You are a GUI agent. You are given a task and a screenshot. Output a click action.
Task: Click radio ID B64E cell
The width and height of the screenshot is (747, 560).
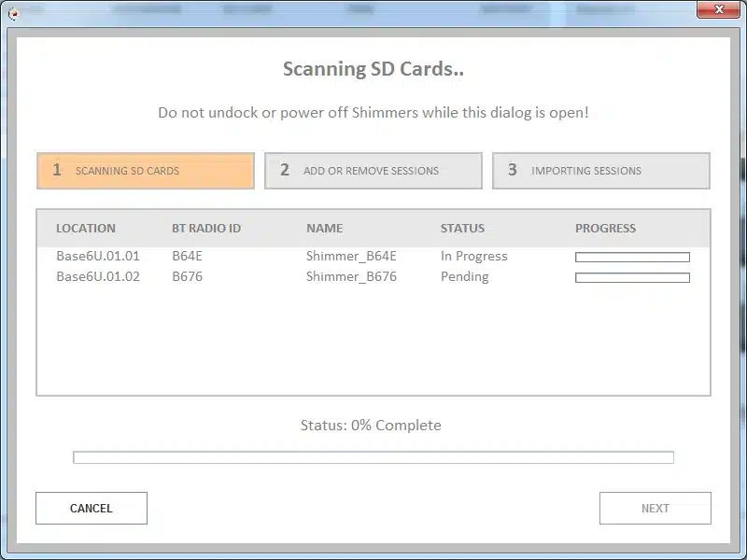tap(188, 256)
